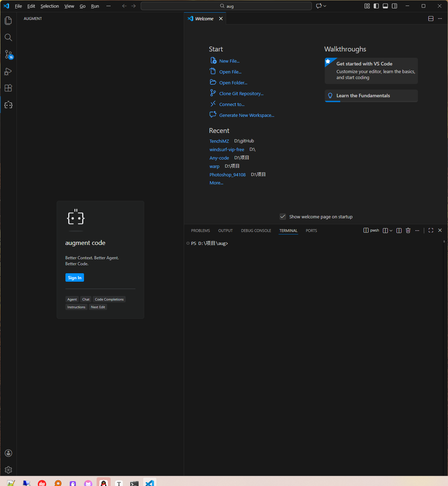Select the Augment icon in activity bar
This screenshot has width=448, height=486.
point(8,105)
